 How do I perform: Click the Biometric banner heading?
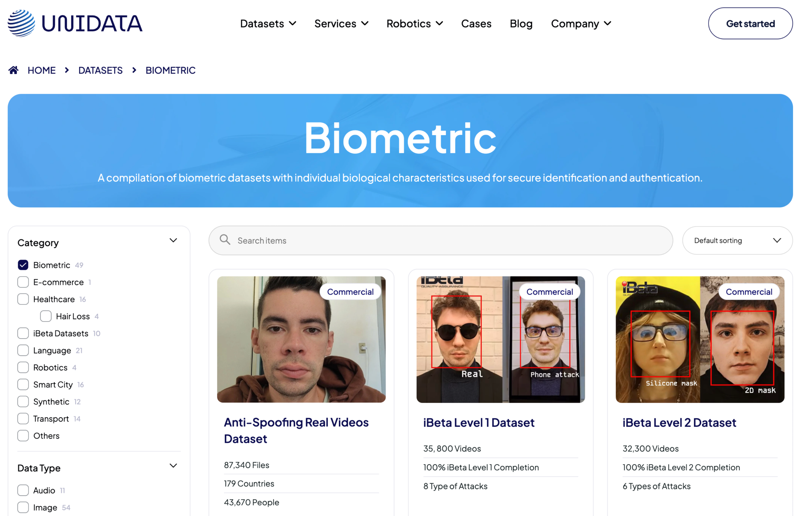pos(400,138)
